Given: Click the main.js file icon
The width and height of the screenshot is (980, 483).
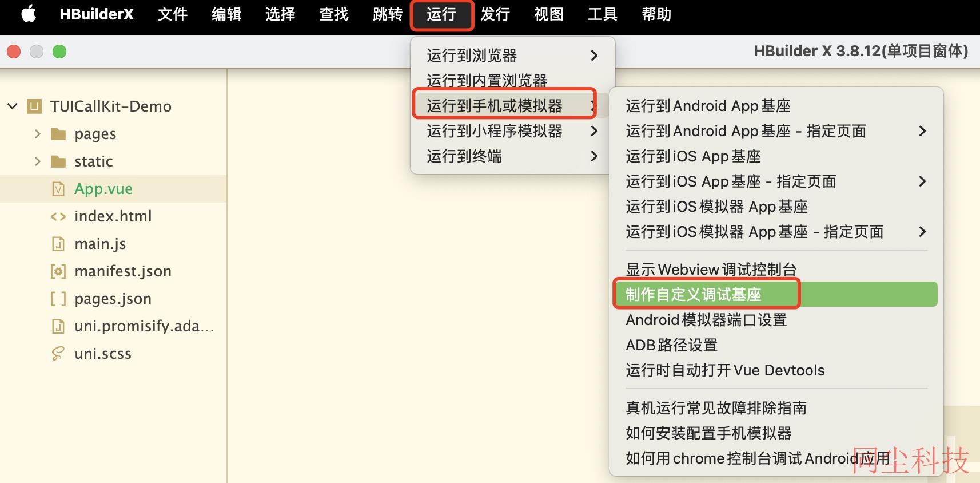Looking at the screenshot, I should pos(58,244).
